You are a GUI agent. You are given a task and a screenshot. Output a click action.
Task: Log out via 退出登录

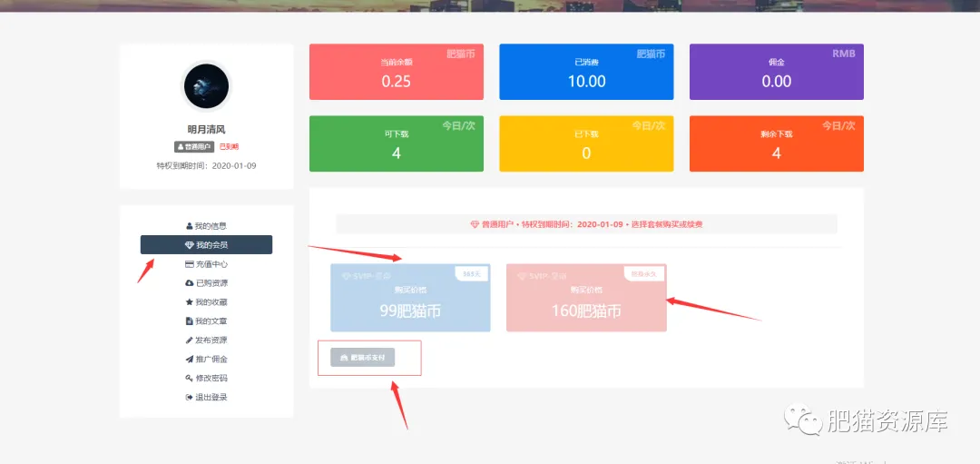tap(206, 397)
